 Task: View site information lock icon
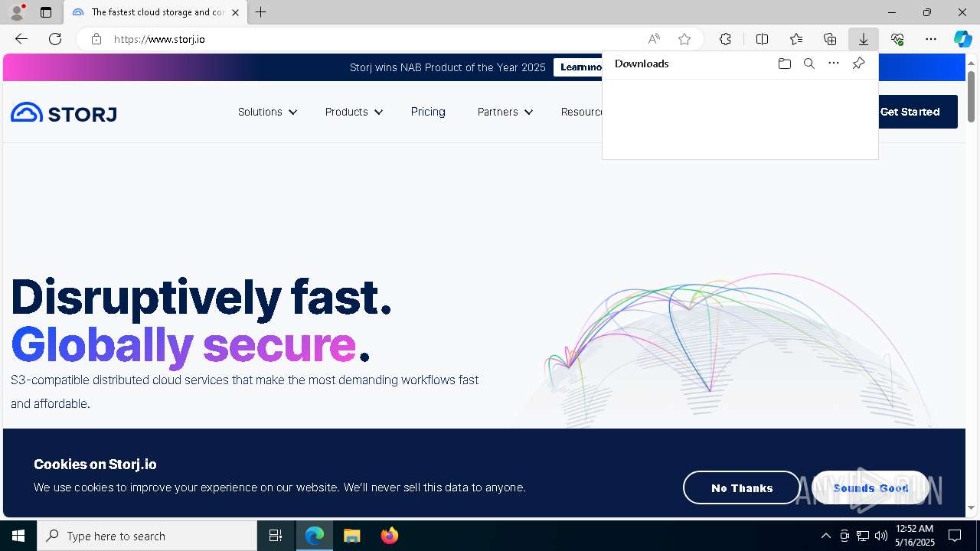pyautogui.click(x=96, y=39)
